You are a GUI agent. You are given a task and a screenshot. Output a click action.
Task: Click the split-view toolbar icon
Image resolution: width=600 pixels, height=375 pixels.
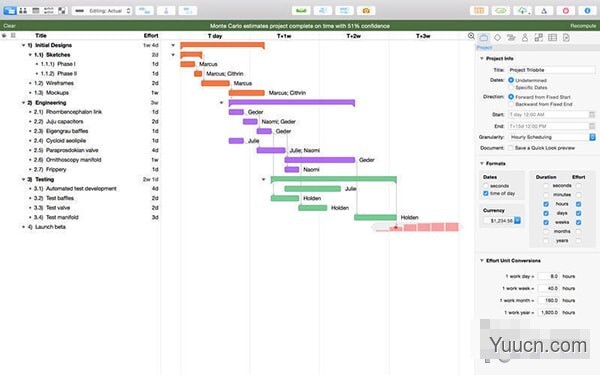click(x=479, y=11)
